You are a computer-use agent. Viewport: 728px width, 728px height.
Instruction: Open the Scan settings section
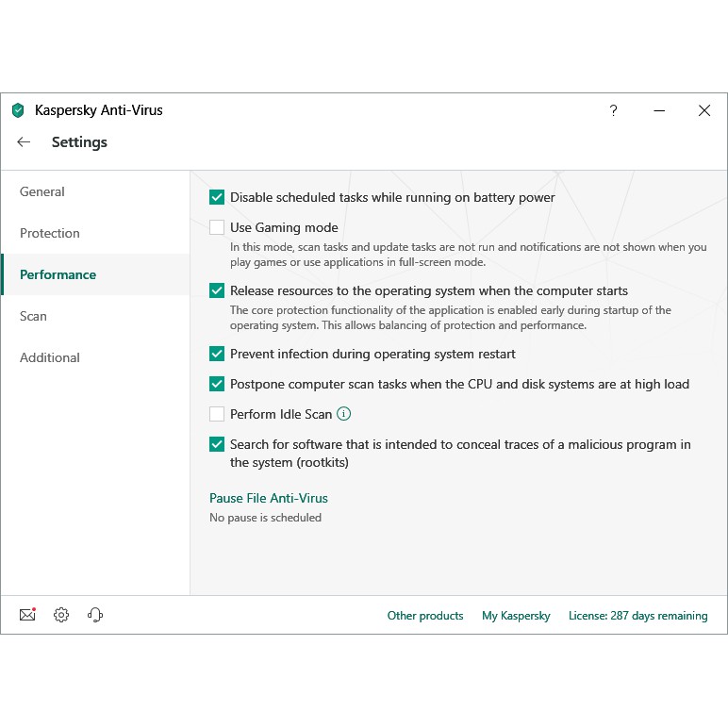click(33, 316)
